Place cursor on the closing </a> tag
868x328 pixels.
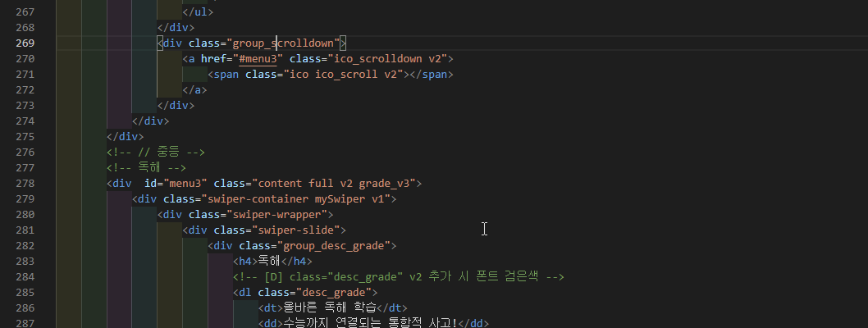point(195,89)
